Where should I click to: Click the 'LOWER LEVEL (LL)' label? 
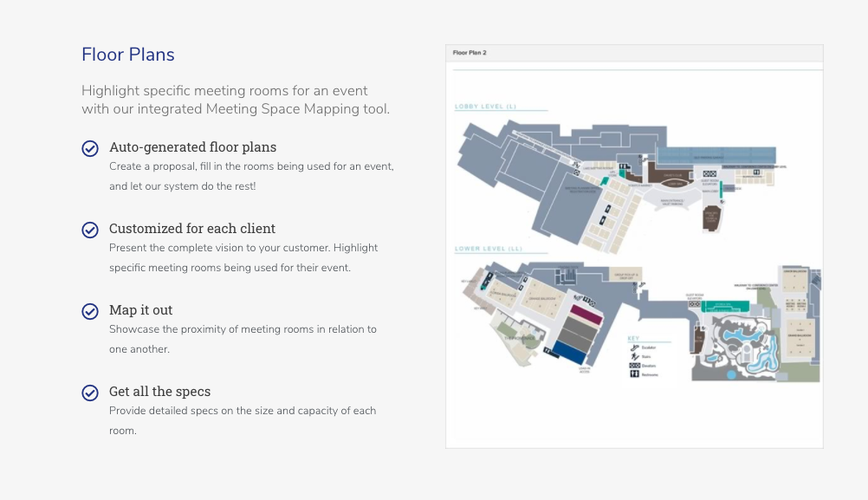click(x=489, y=249)
